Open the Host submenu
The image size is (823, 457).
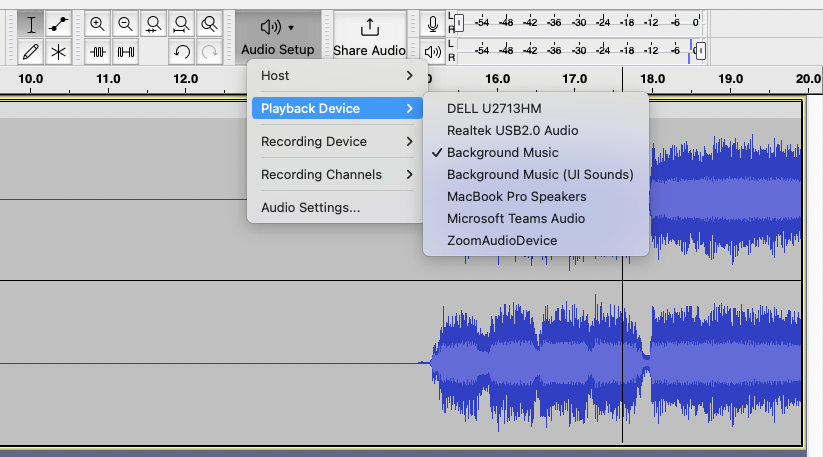337,76
